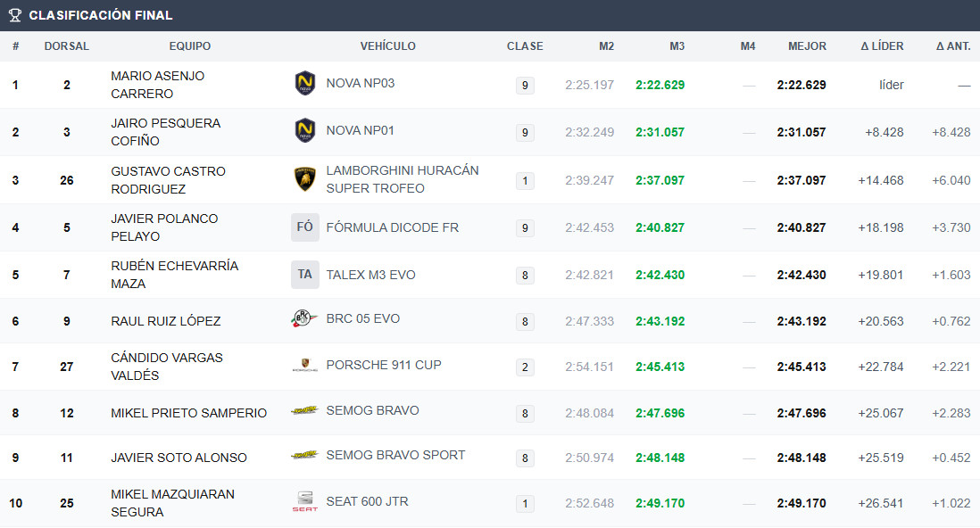Select team name MIKEL MAZQUIARAN SEGURA
980x528 pixels.
click(172, 503)
